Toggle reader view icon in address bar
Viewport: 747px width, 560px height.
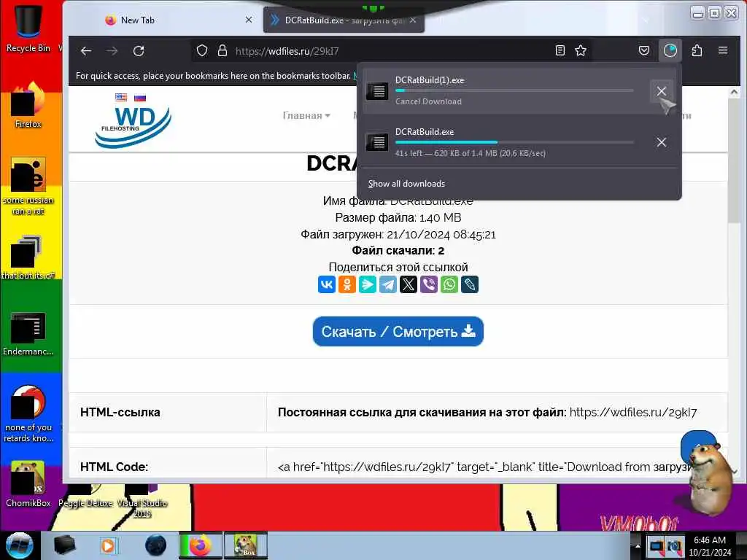tap(560, 50)
